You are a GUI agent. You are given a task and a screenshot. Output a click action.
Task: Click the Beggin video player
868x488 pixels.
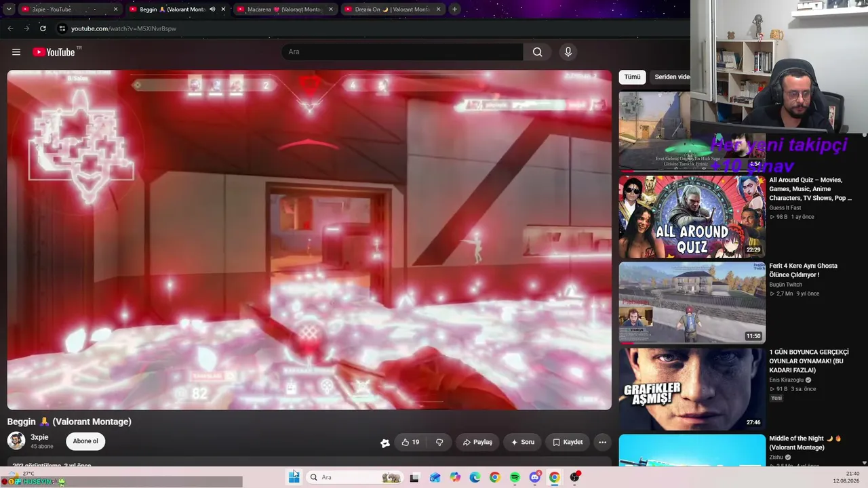pyautogui.click(x=309, y=240)
